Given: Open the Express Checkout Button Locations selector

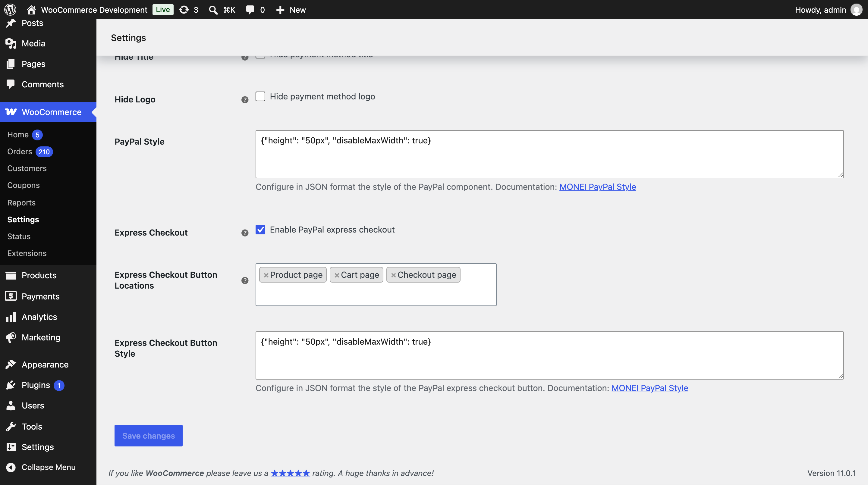Looking at the screenshot, I should pyautogui.click(x=376, y=285).
